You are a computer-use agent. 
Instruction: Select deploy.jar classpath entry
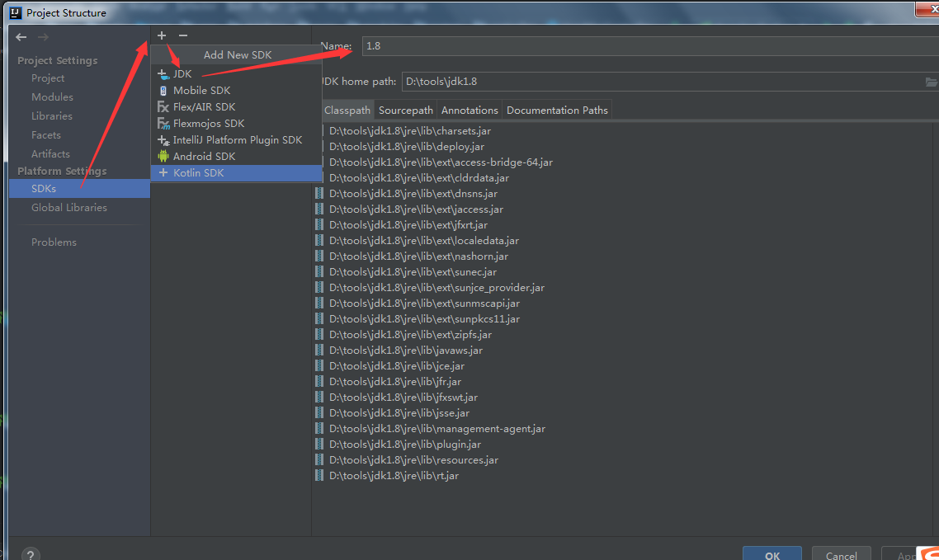407,147
